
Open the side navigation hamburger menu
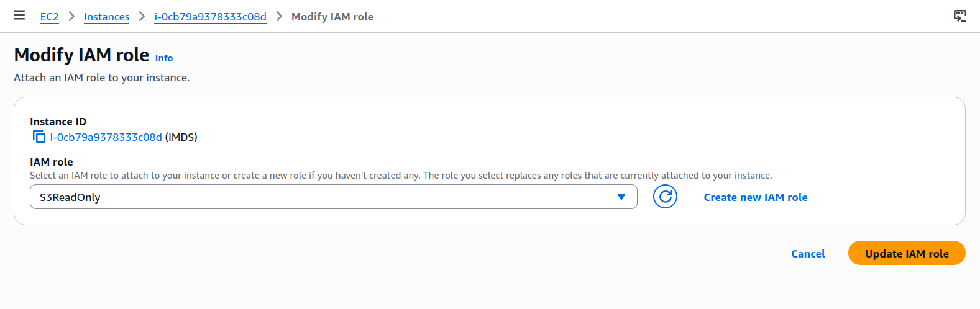click(19, 16)
